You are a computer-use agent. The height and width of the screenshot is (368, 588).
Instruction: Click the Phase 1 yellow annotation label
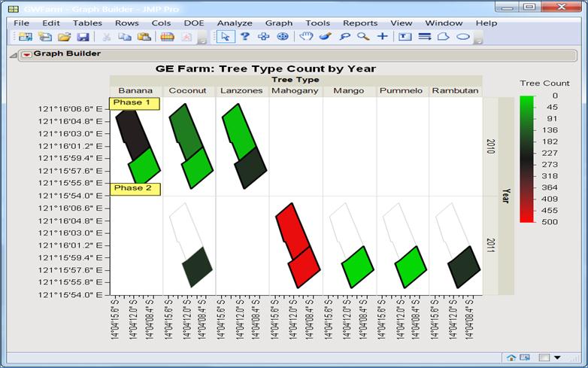click(x=135, y=104)
